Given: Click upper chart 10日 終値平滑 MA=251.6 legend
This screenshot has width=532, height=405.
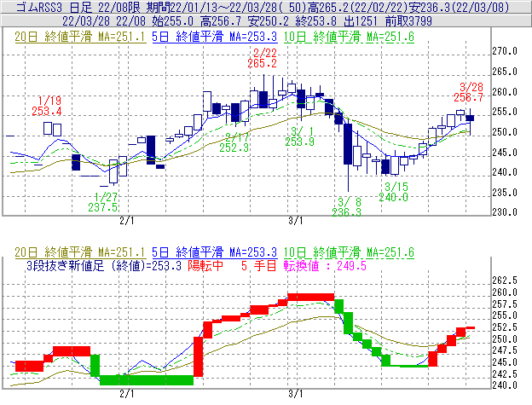Looking at the screenshot, I should point(349,37).
